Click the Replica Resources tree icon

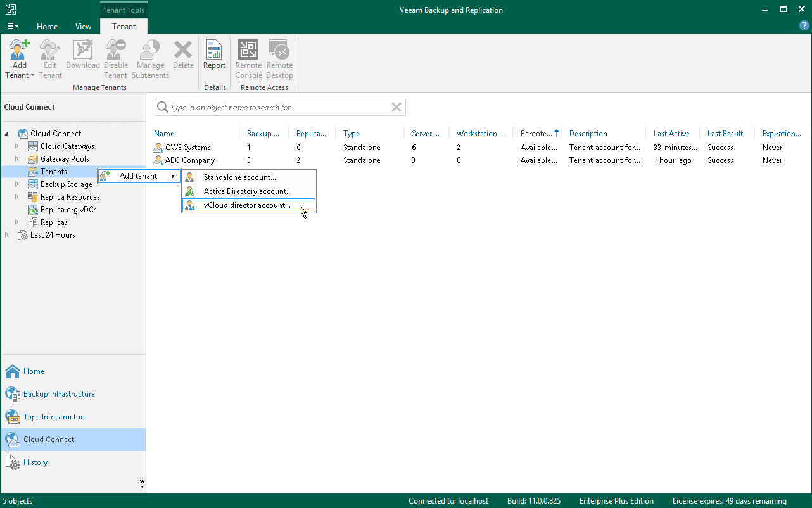tap(33, 197)
